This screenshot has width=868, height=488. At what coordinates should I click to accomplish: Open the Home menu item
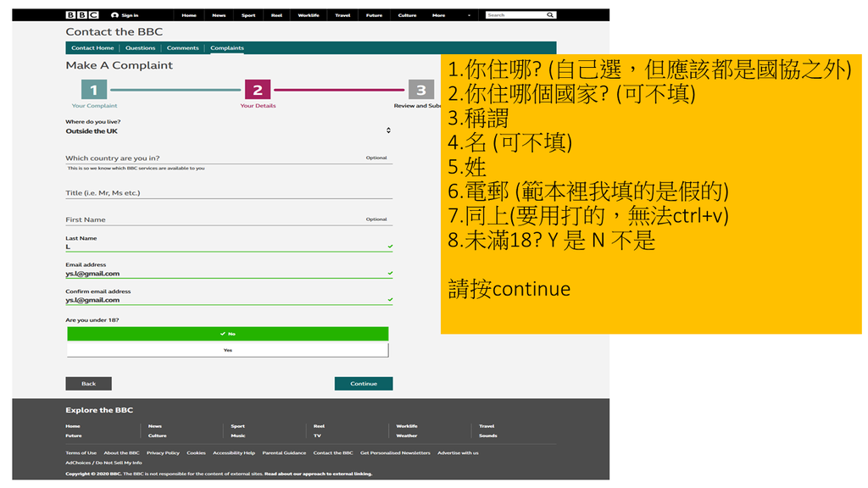click(x=189, y=15)
